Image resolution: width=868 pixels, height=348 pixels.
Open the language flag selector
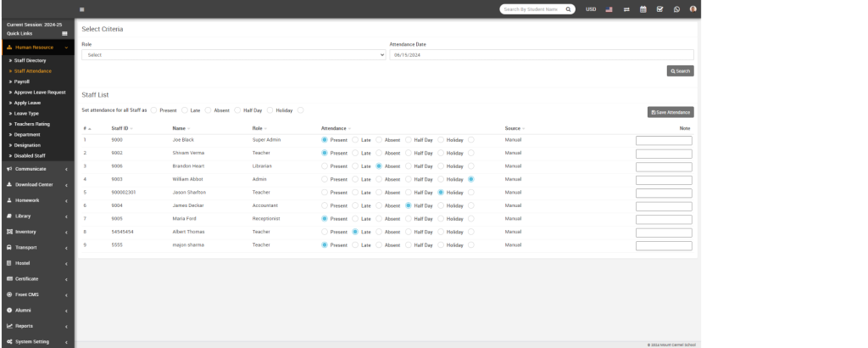609,9
